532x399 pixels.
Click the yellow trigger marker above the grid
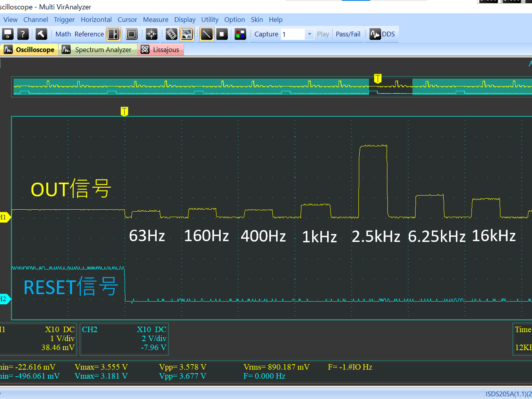click(x=124, y=112)
